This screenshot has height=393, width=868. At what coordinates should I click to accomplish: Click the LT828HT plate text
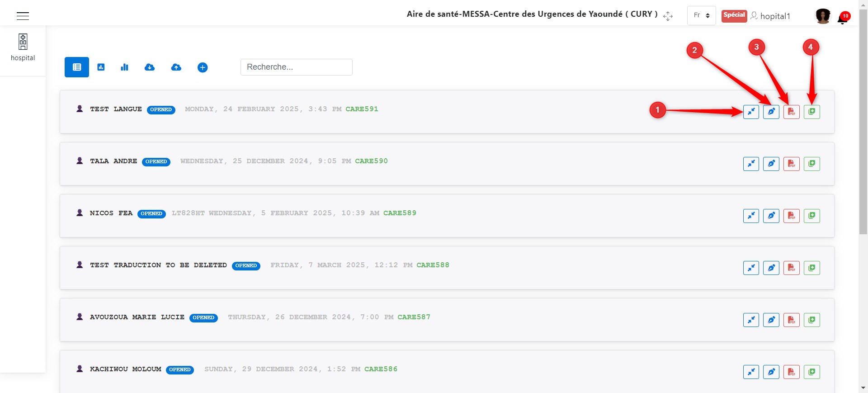tap(188, 213)
